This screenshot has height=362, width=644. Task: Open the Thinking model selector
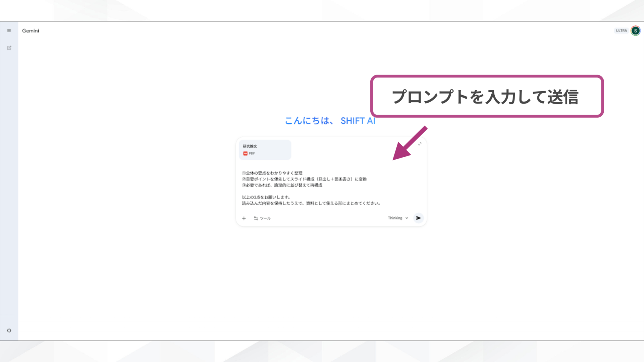click(395, 218)
